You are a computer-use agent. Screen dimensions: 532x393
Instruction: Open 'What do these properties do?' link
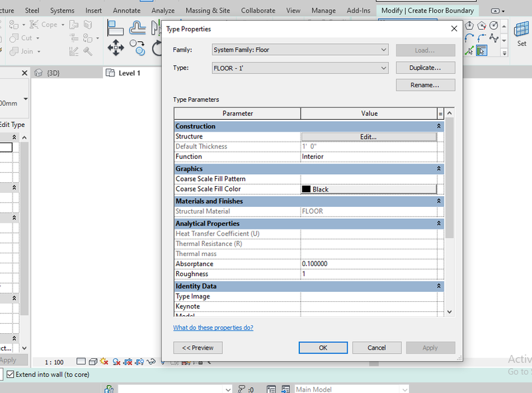[x=213, y=327]
